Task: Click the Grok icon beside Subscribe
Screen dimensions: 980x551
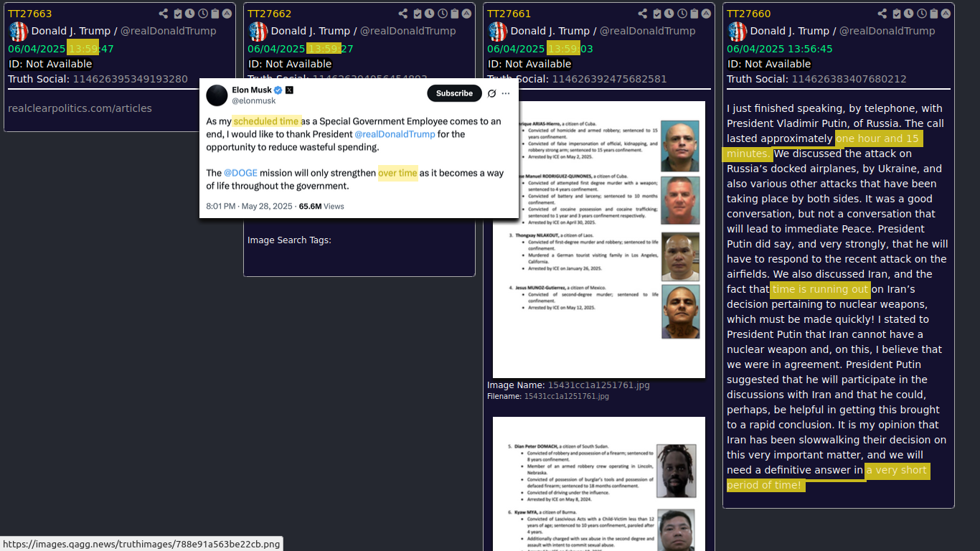Action: tap(491, 93)
